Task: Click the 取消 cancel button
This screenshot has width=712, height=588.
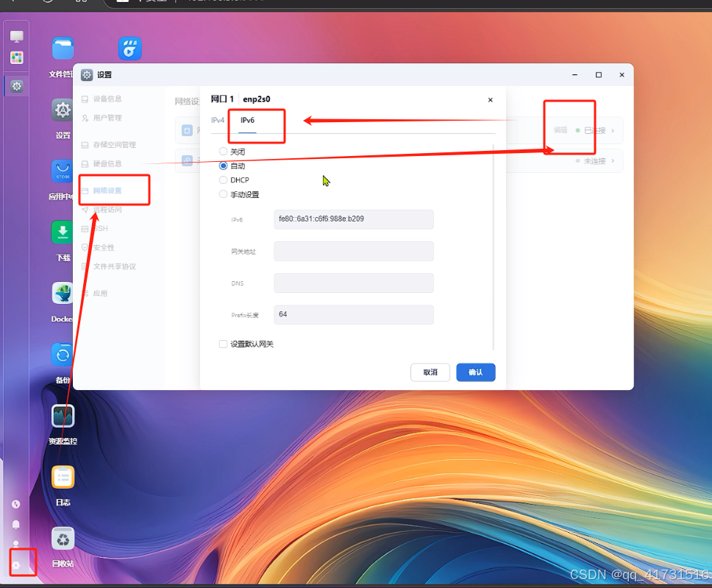Action: (x=430, y=372)
